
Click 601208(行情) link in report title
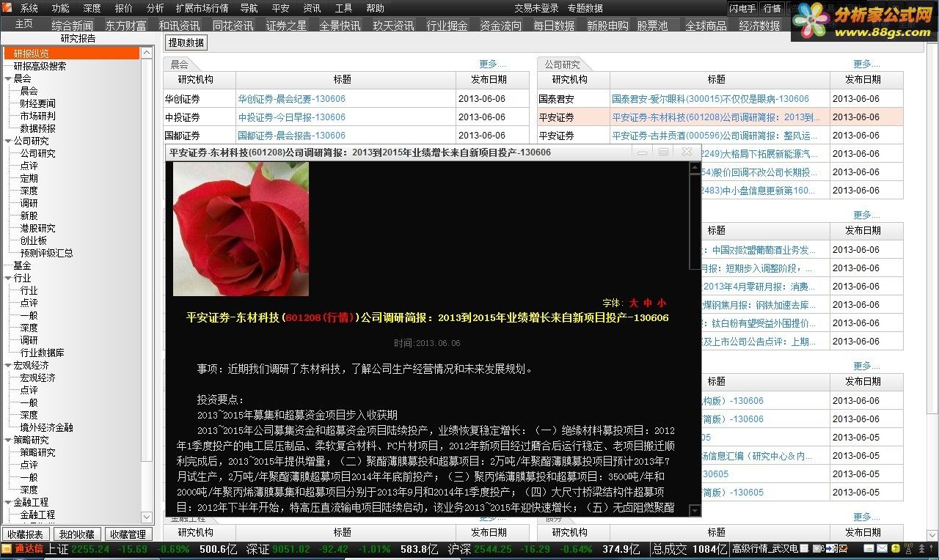coord(321,317)
